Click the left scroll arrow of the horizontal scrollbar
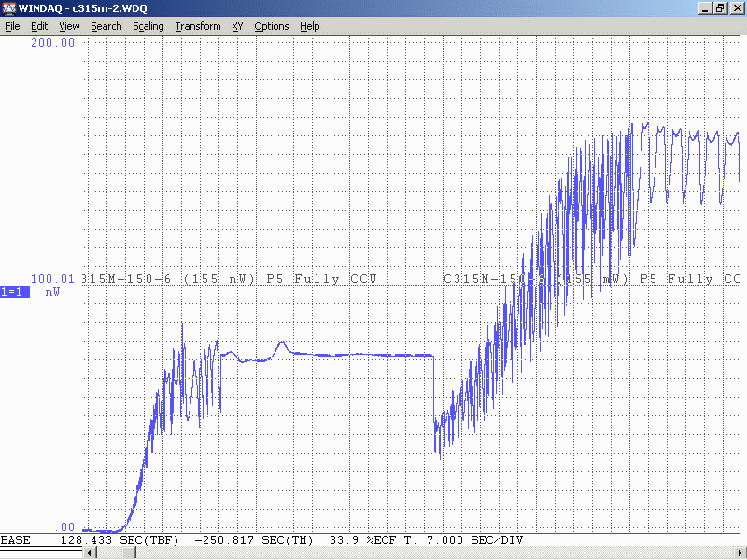 pyautogui.click(x=90, y=553)
